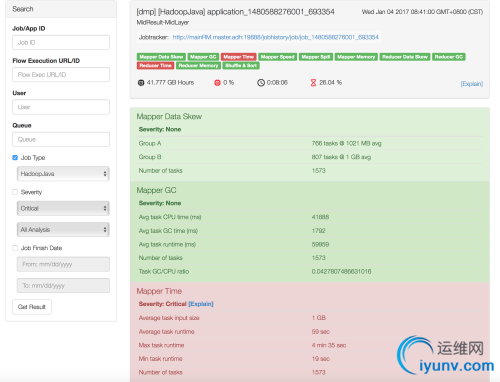Select the Mapper Spill badge

(316, 57)
